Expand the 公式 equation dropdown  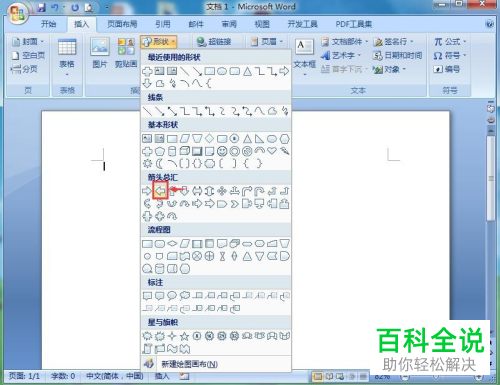tap(450, 42)
